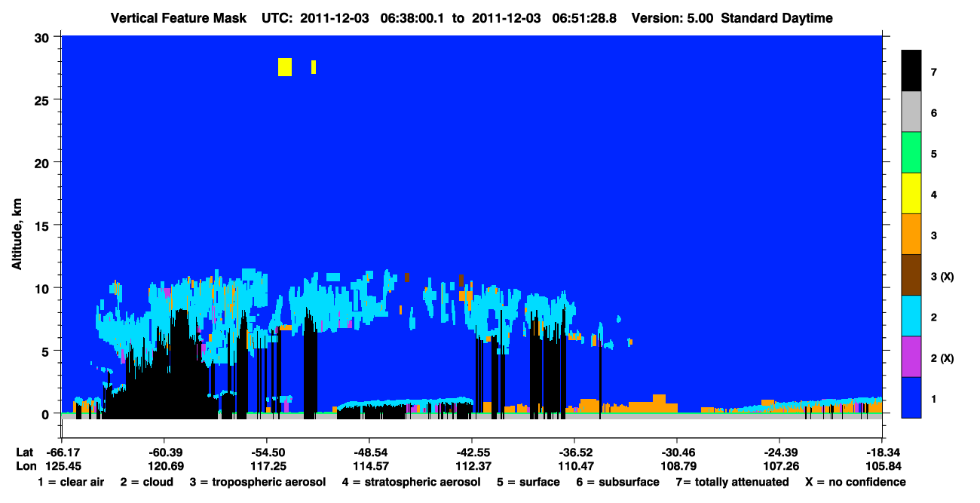Image resolution: width=980 pixels, height=503 pixels.
Task: Click latitude value -66.17
Action: pyautogui.click(x=62, y=452)
